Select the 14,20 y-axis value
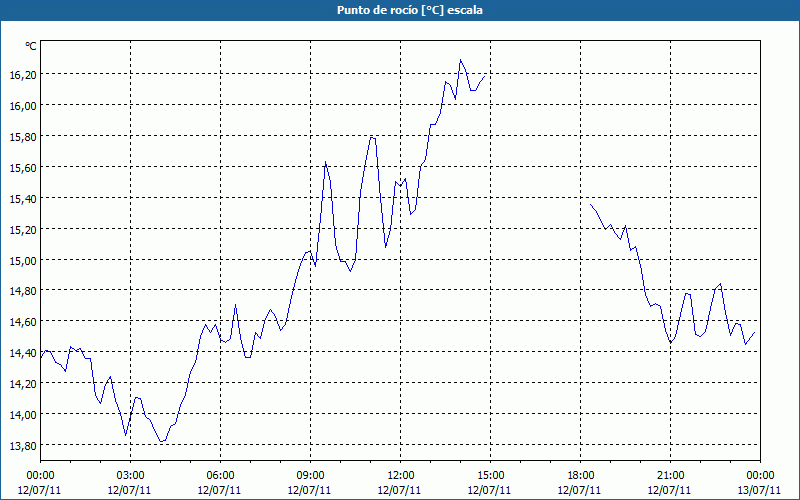The width and height of the screenshot is (800, 500). click(23, 384)
